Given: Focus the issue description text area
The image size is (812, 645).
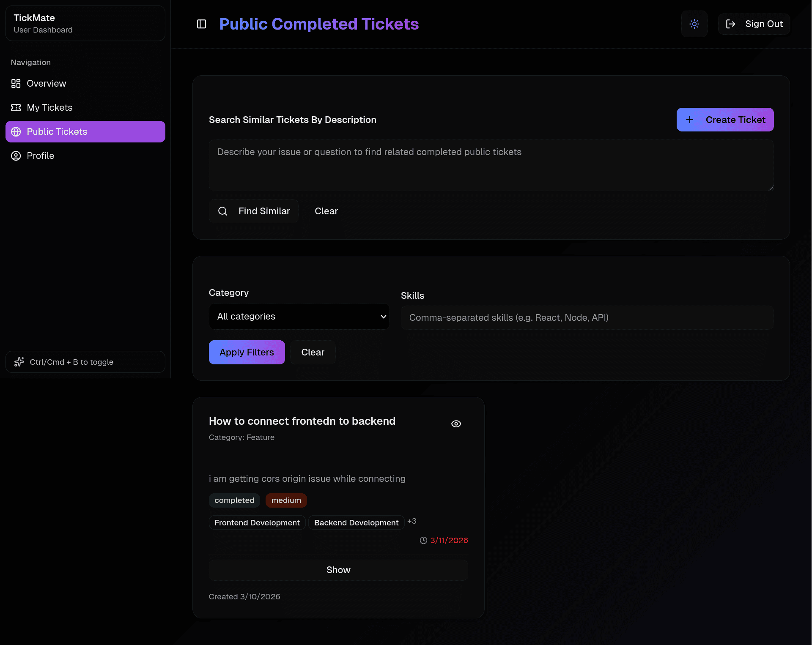Looking at the screenshot, I should (x=491, y=165).
